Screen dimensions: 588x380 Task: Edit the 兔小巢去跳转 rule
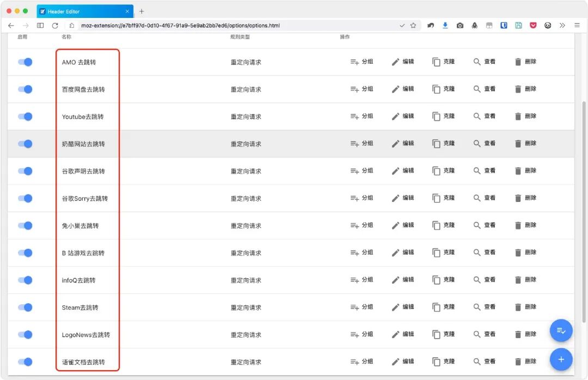coord(403,225)
